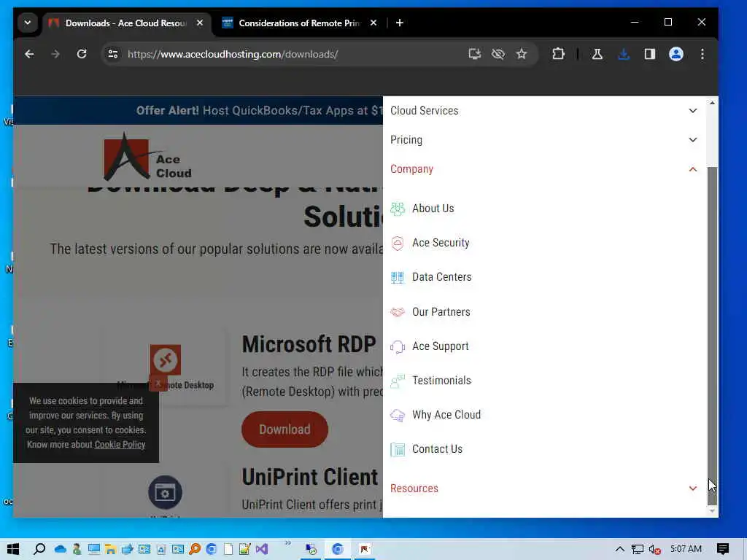747x560 pixels.
Task: Show the Chrome downloads tray icon
Action: coord(624,54)
